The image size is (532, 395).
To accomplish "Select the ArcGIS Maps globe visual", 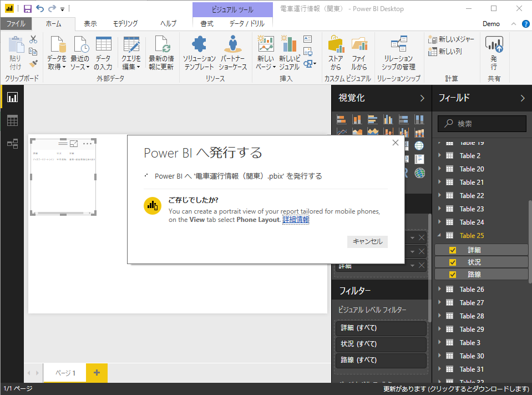I will 420,173.
